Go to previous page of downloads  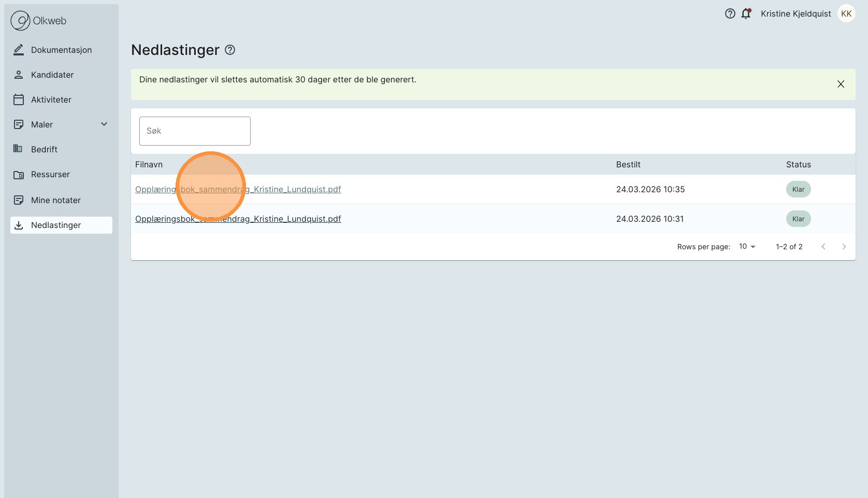823,247
